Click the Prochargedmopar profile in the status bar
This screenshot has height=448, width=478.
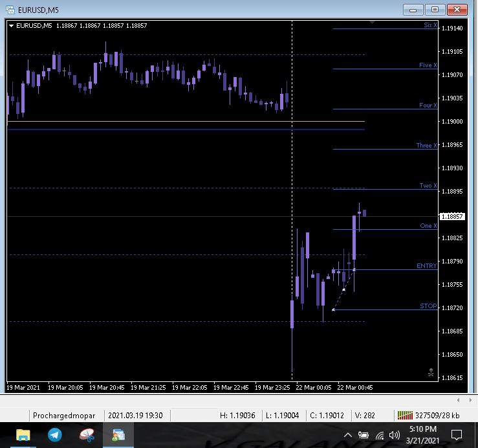[x=64, y=416]
